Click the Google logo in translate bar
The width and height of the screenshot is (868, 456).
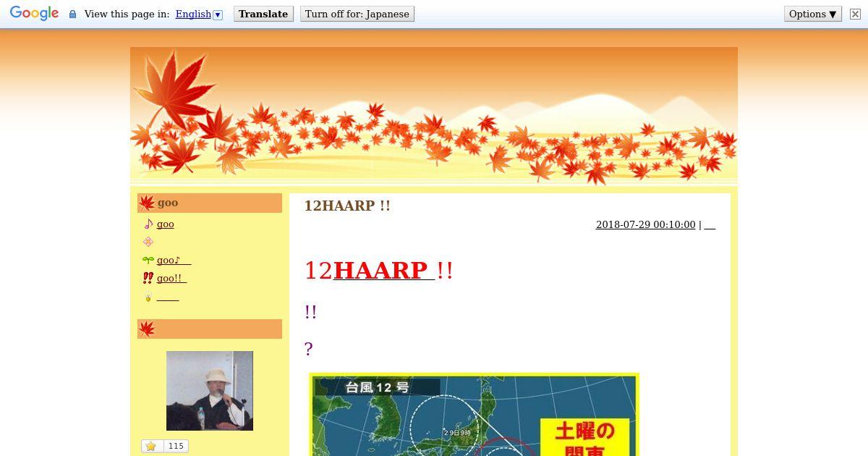coord(34,14)
